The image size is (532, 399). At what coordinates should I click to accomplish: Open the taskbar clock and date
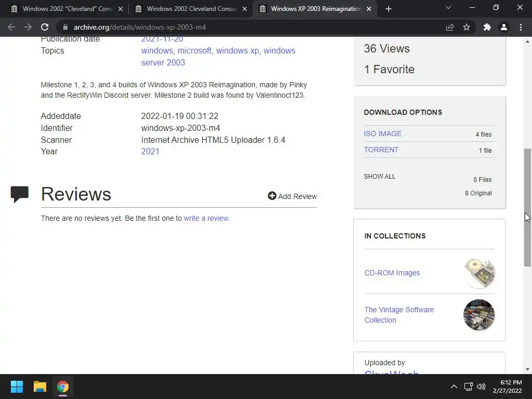(x=507, y=387)
